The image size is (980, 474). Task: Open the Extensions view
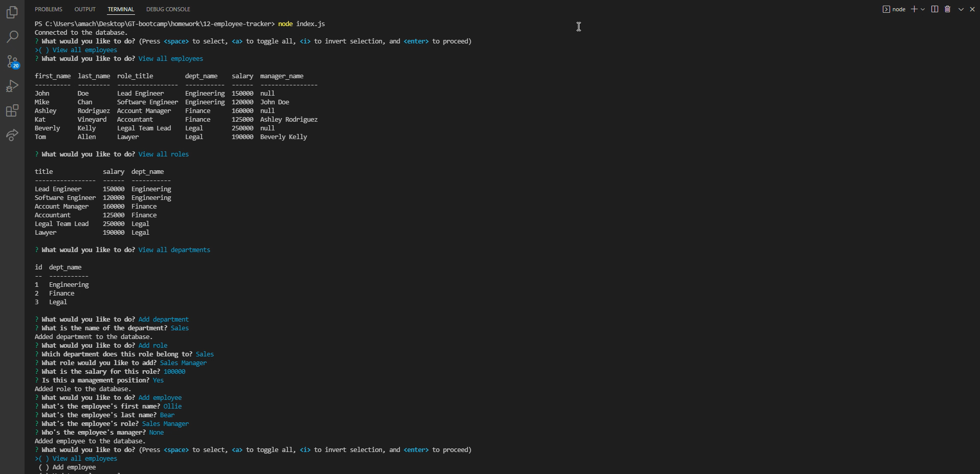pyautogui.click(x=12, y=110)
